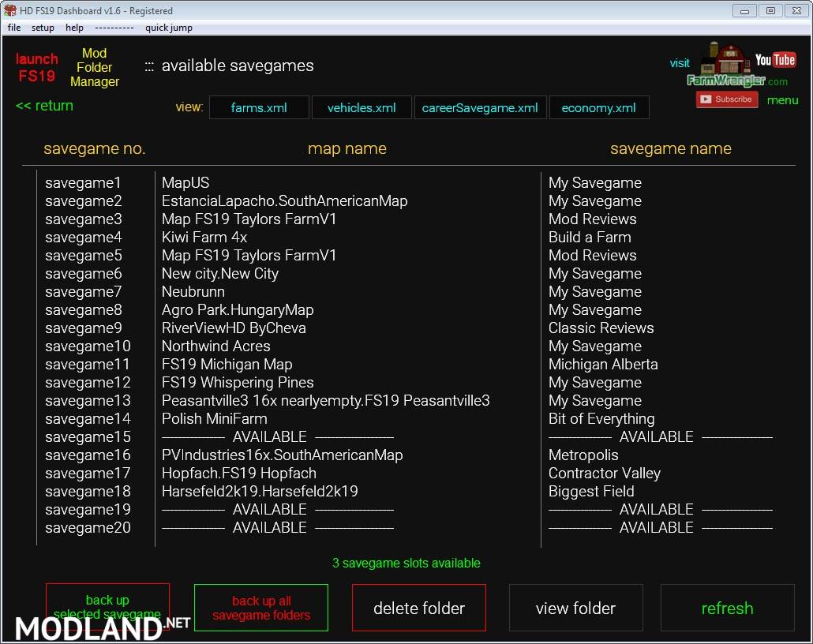Select savegame4 Kiwi Farm 4x row
This screenshot has height=644, width=813.
(x=204, y=237)
